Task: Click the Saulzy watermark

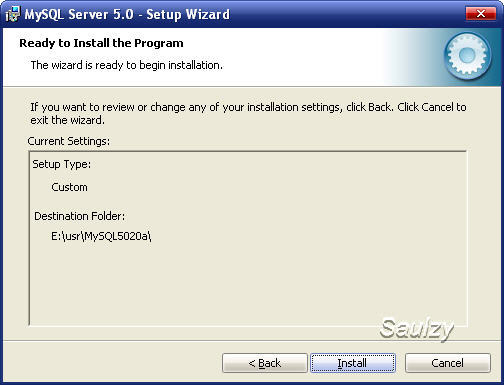Action: (417, 329)
